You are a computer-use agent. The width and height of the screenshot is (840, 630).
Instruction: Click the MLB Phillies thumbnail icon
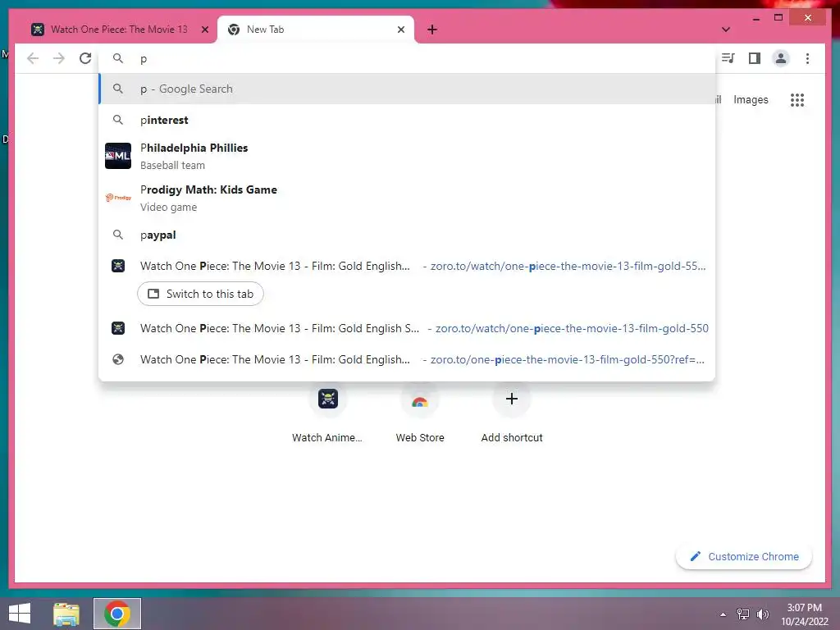pos(118,156)
